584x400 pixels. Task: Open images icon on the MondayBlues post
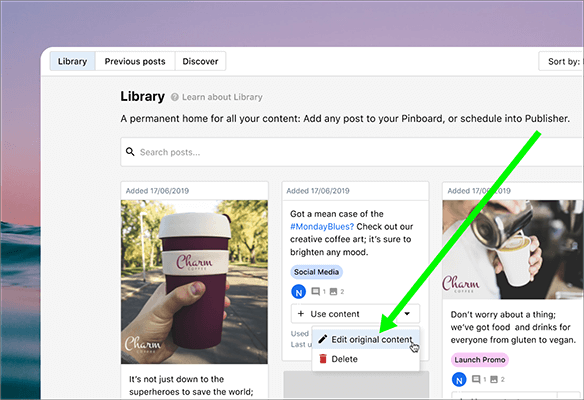(333, 291)
